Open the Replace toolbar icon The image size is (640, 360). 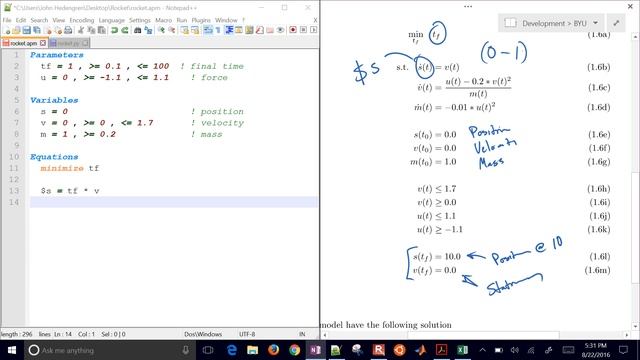click(x=148, y=30)
